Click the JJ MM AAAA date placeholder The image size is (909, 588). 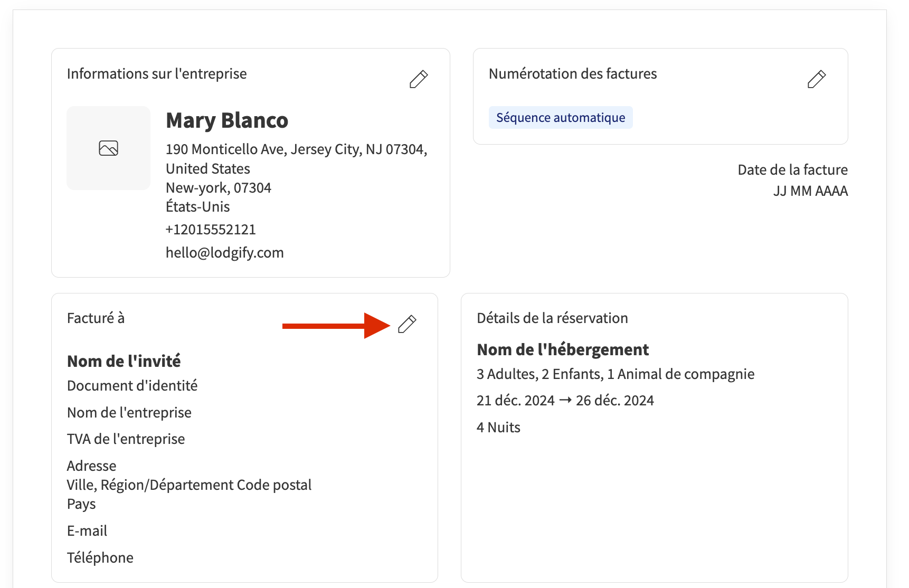click(x=810, y=191)
